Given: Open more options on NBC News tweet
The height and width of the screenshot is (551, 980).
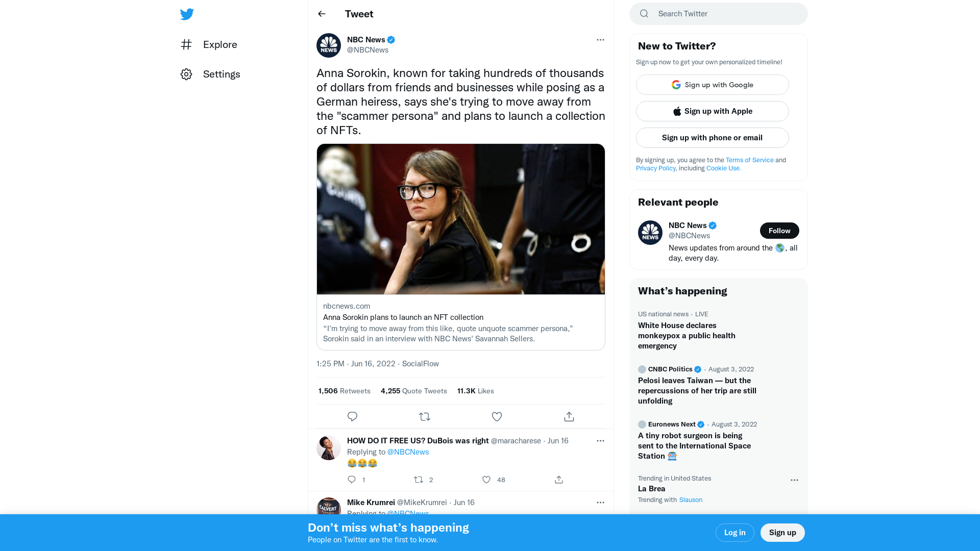Looking at the screenshot, I should (x=600, y=40).
